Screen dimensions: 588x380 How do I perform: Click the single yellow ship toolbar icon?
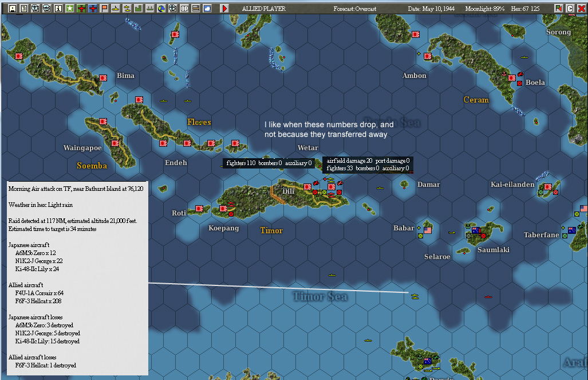116,8
